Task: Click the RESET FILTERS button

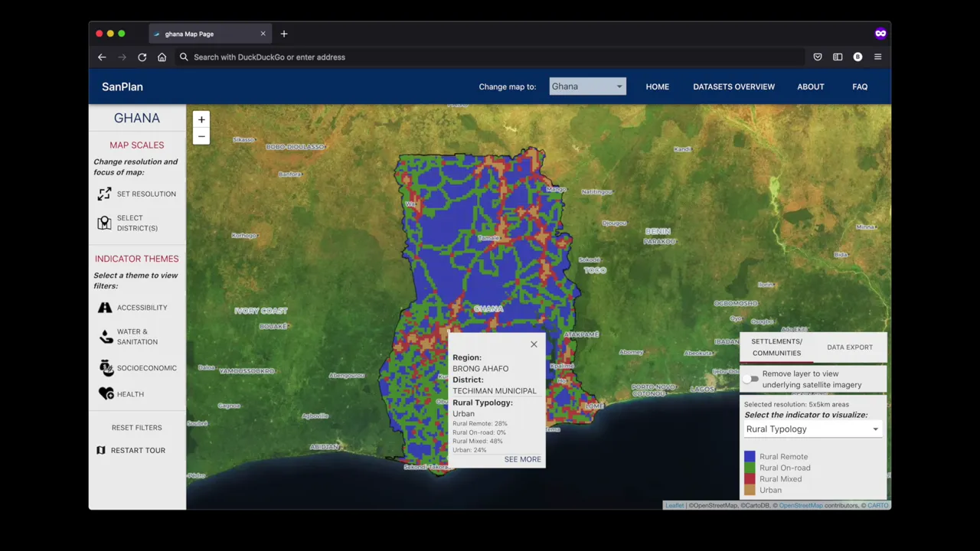Action: point(137,428)
